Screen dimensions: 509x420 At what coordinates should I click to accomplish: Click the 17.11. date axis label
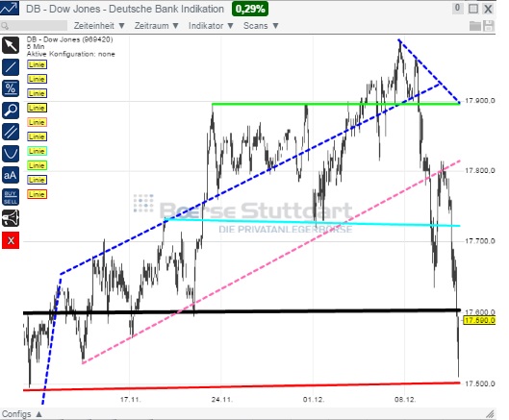(x=130, y=399)
